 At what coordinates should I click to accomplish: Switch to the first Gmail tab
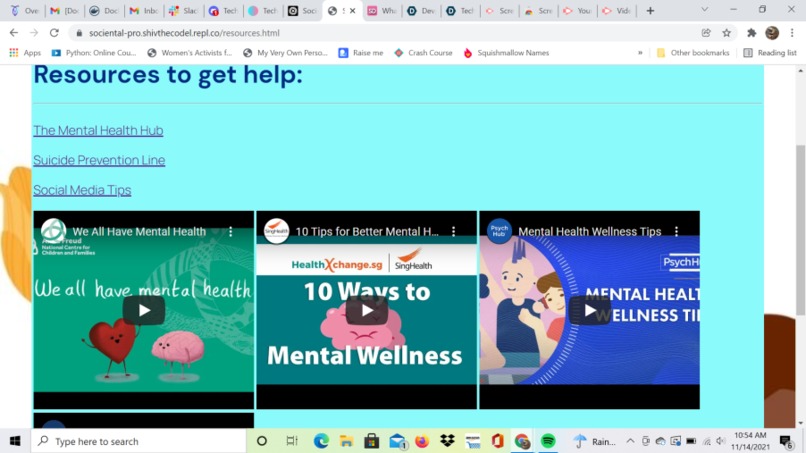pyautogui.click(x=65, y=11)
